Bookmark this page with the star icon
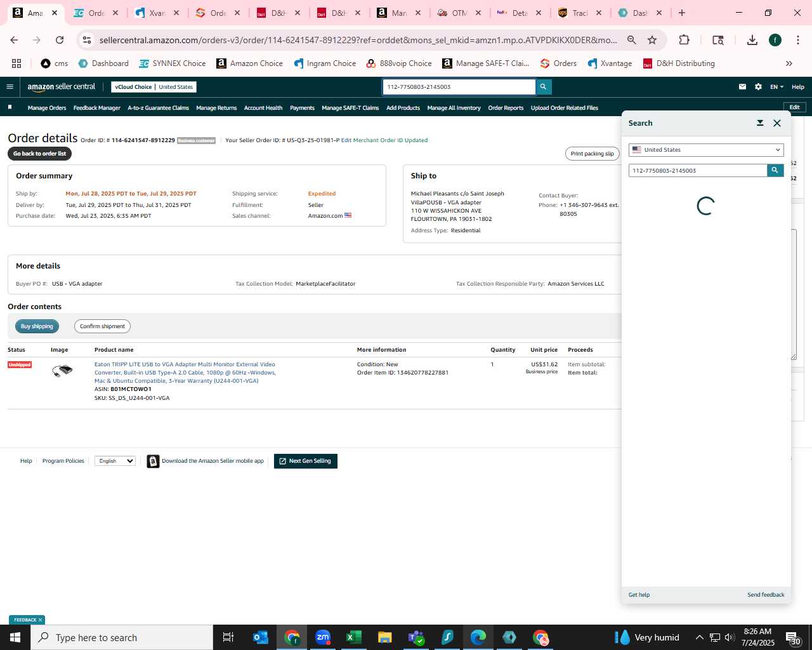The width and height of the screenshot is (812, 650). (x=652, y=40)
